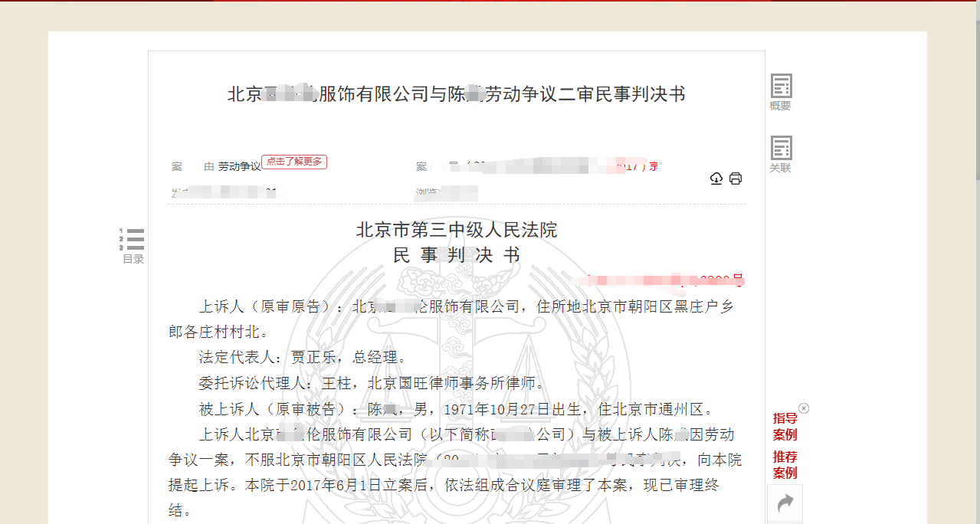Viewport: 980px width, 524px height.
Task: Click the 2017年6月1日立案 sentence line
Action: pos(444,486)
